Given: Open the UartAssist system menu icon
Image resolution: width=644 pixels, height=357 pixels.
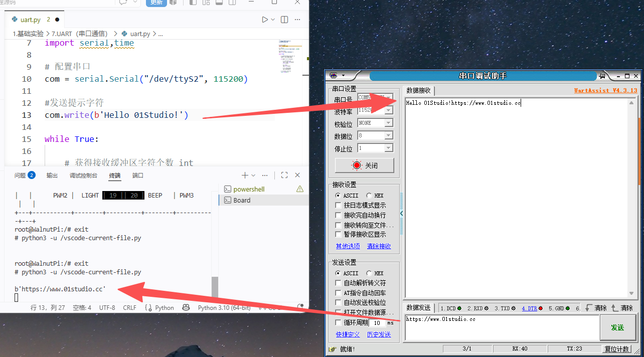Looking at the screenshot, I should [334, 76].
